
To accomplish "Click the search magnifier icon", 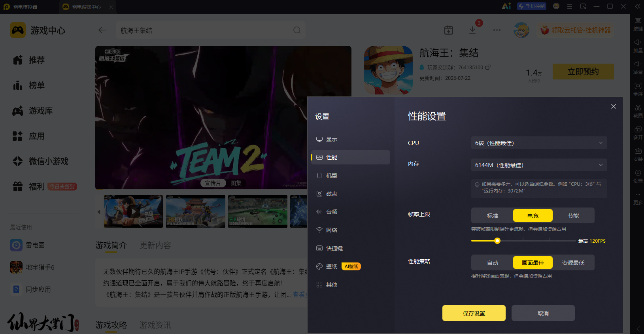I will pos(297,30).
